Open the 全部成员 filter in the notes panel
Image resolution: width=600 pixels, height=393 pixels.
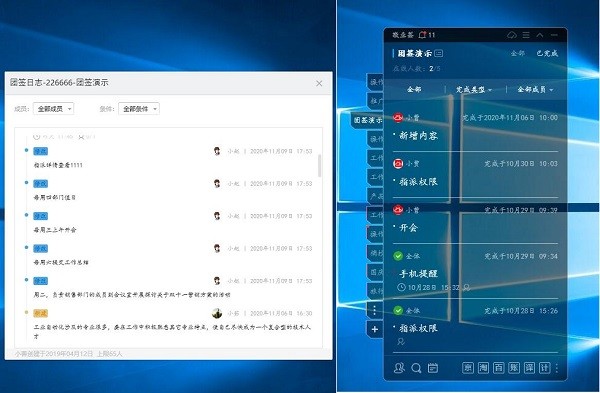pos(535,90)
